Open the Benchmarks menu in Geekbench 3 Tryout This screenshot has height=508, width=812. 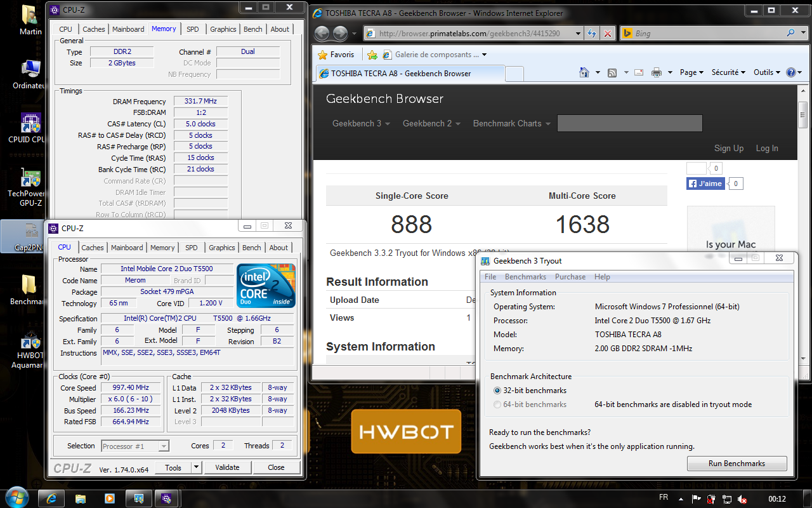pos(525,277)
